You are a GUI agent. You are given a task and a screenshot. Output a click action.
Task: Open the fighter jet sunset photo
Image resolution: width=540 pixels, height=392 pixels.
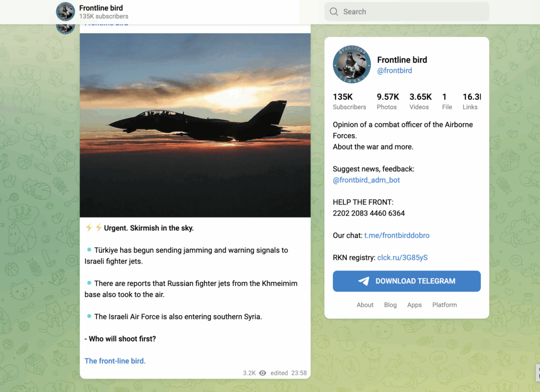click(195, 125)
